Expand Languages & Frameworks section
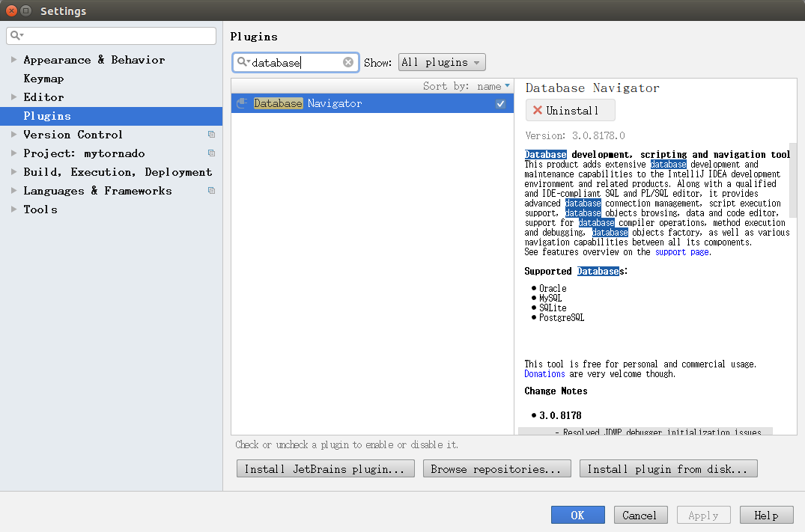Screen dimensions: 805x532 coord(14,190)
